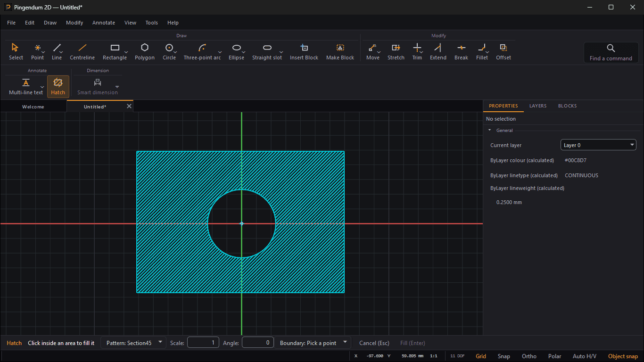Screen dimensions: 644x362
Task: Toggle Grid display in status bar
Action: click(x=481, y=356)
